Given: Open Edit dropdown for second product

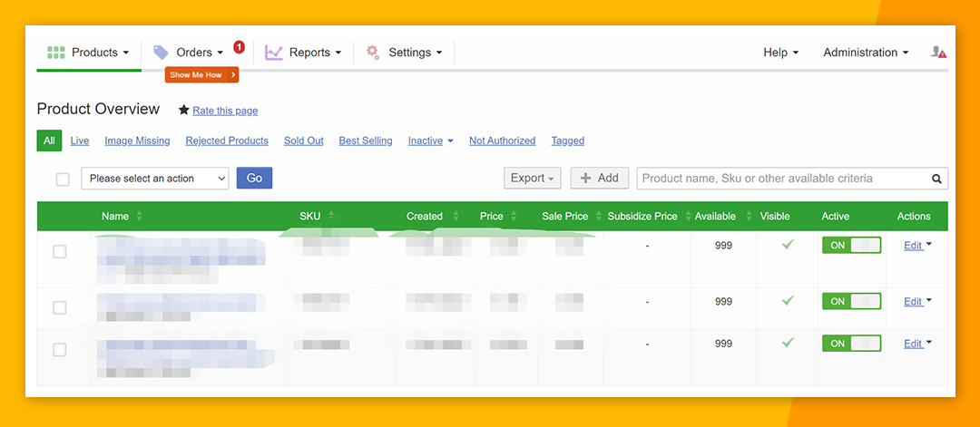Looking at the screenshot, I should 917,302.
